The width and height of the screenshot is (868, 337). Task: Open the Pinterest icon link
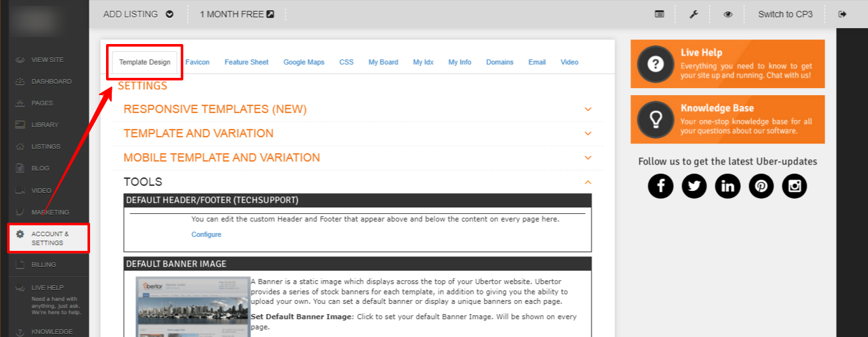point(761,186)
